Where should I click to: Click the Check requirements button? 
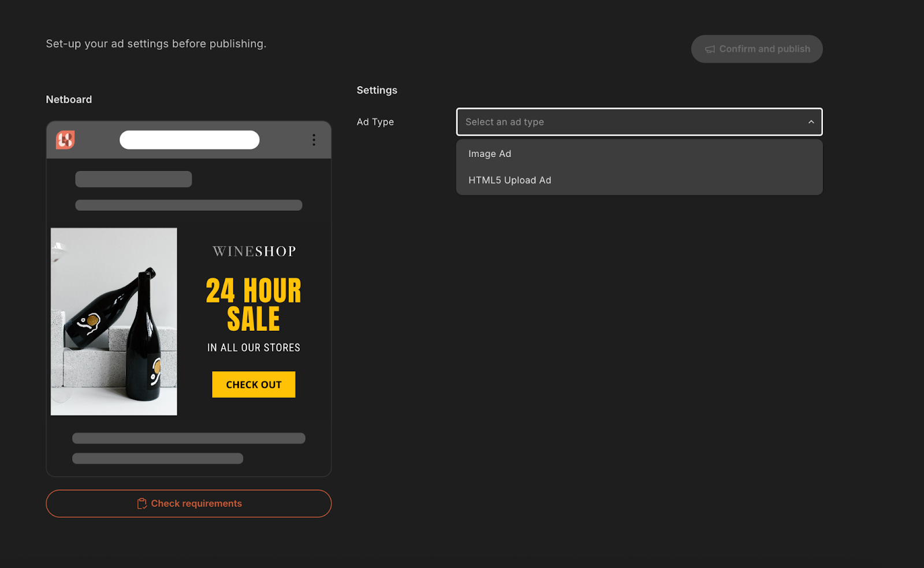point(189,504)
